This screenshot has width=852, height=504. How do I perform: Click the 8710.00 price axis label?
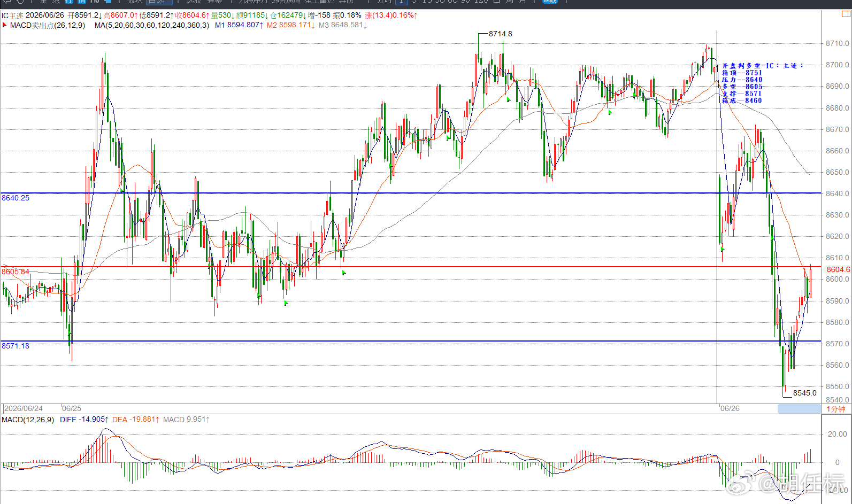838,43
